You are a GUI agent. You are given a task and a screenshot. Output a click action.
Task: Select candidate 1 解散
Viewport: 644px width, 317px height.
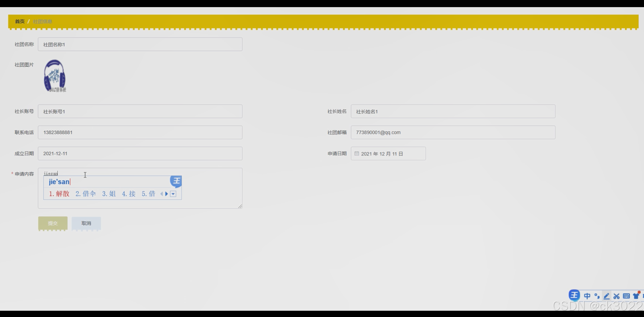coord(59,194)
